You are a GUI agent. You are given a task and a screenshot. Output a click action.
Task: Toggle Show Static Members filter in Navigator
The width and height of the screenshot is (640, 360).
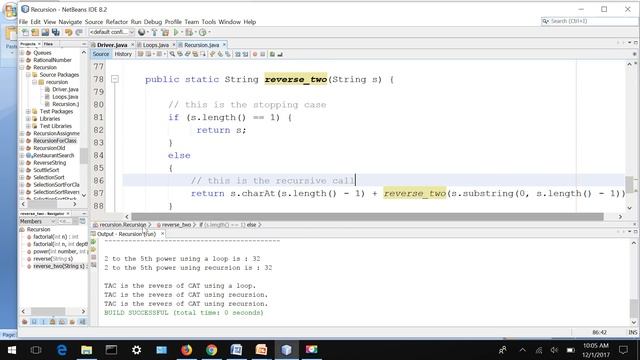[x=43, y=322]
